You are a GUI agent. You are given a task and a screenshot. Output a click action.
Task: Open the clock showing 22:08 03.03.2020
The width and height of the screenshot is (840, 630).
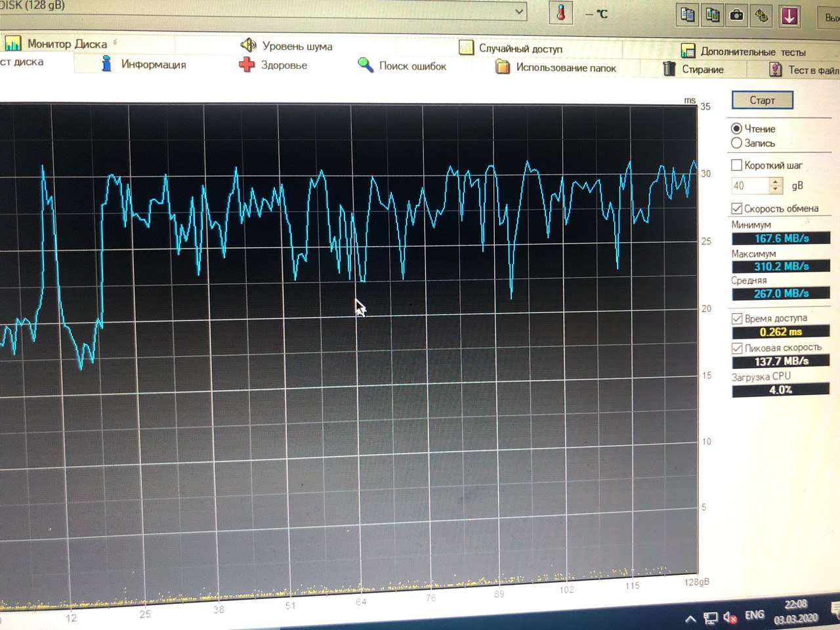(795, 611)
